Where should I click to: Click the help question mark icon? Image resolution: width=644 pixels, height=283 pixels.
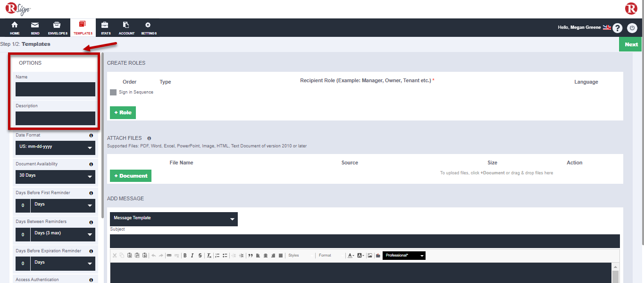(618, 28)
